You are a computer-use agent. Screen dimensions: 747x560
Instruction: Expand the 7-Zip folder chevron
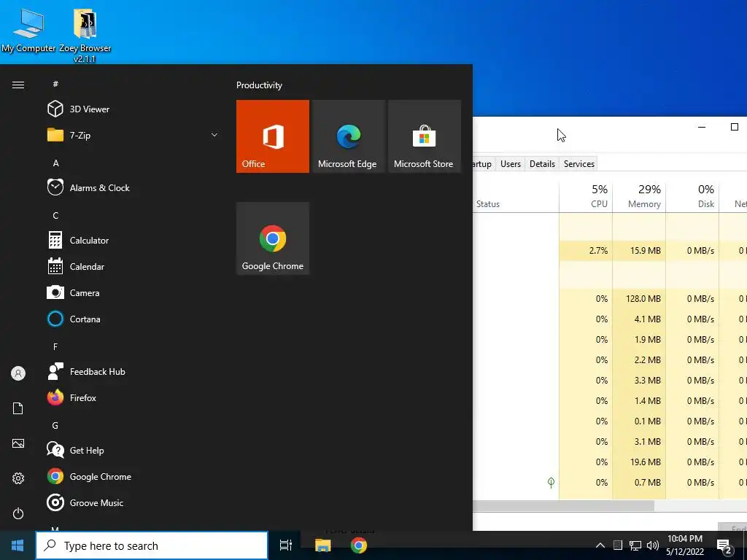click(214, 135)
